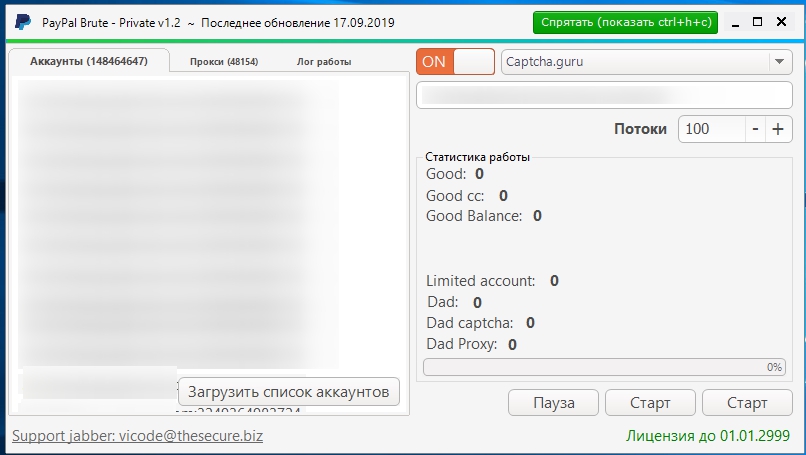Open the Лог работы tab
Screen dimensions: 806x455
point(324,62)
